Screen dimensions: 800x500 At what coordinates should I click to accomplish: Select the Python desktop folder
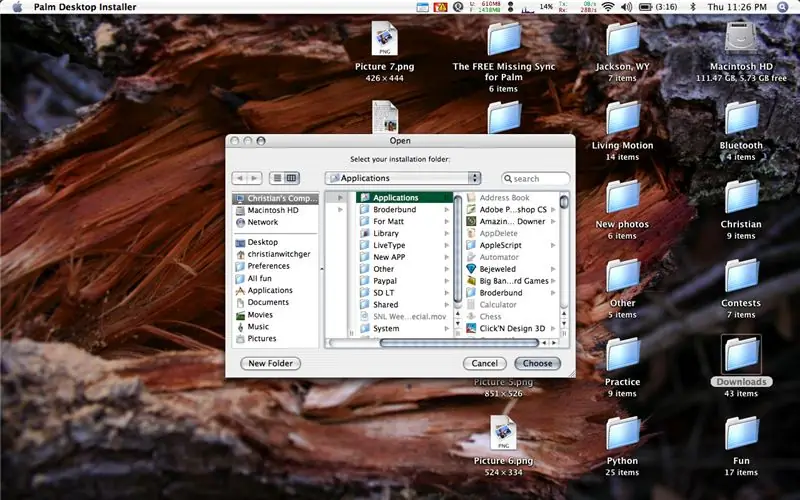click(x=622, y=433)
